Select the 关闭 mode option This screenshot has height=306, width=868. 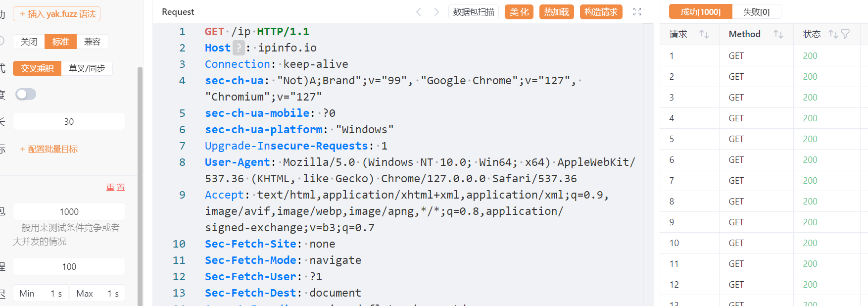(29, 42)
